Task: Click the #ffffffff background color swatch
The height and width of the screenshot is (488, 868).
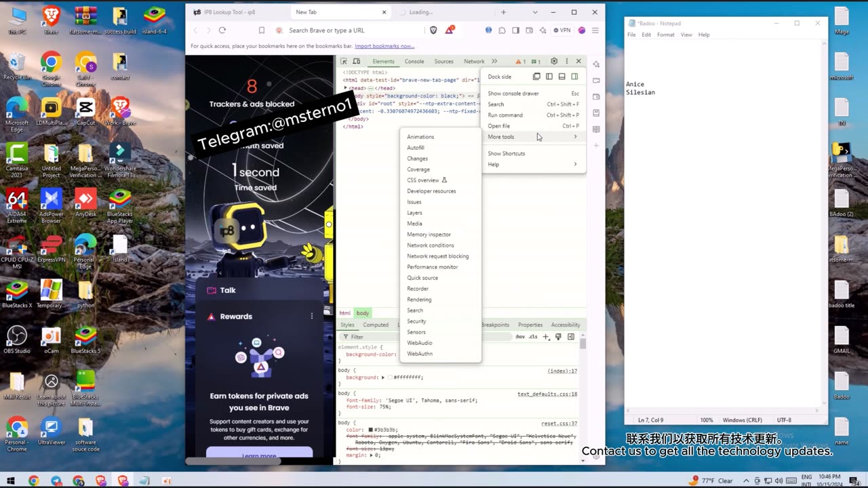Action: click(390, 378)
